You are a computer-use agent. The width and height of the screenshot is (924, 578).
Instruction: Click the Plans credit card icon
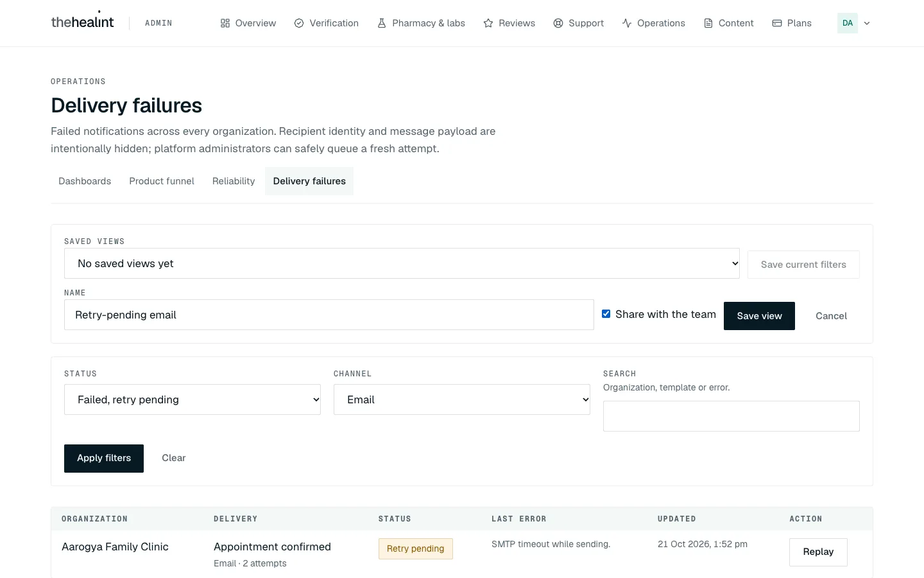point(777,23)
